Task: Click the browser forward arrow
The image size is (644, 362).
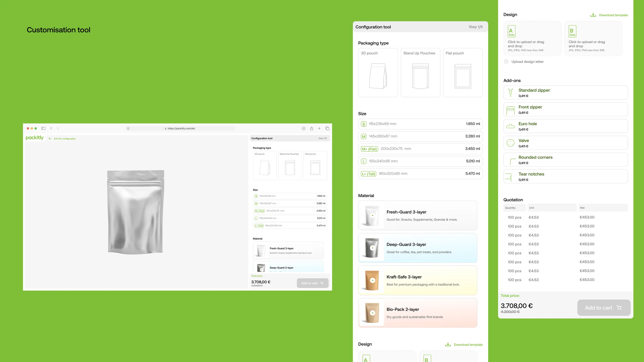Action: (57, 128)
